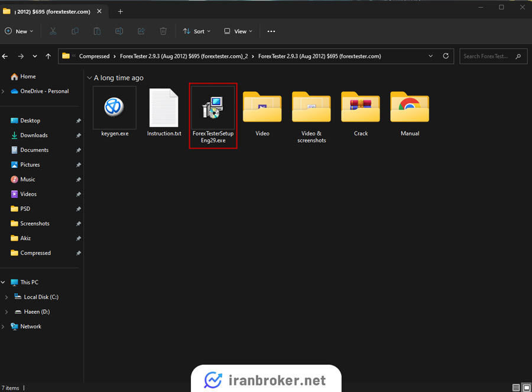
Task: Click the Cut scissors icon in toolbar
Action: click(x=53, y=31)
